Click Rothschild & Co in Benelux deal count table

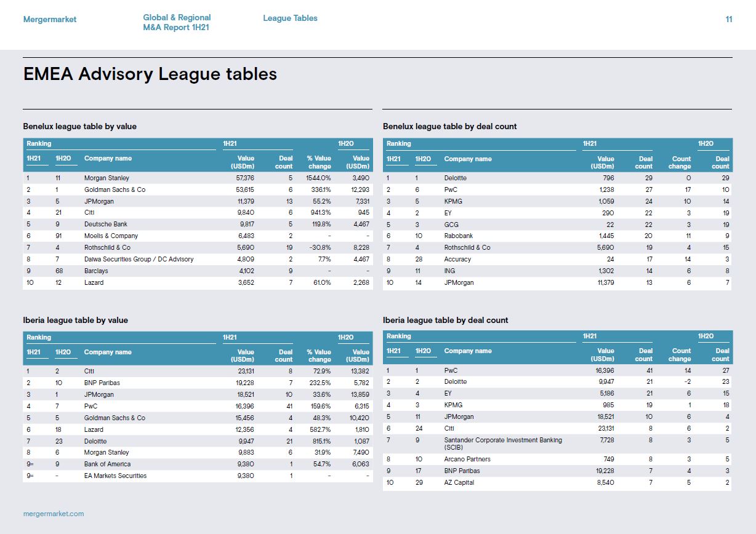point(467,247)
